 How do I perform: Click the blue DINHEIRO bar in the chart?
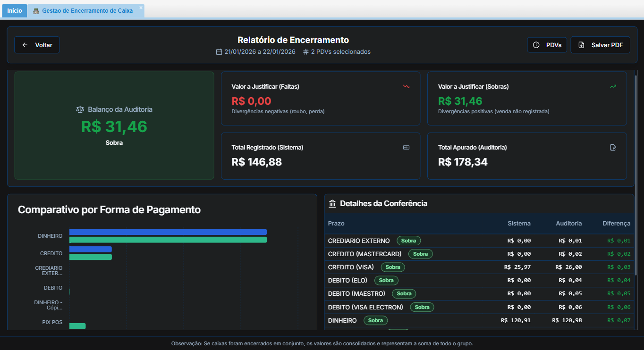pyautogui.click(x=168, y=232)
